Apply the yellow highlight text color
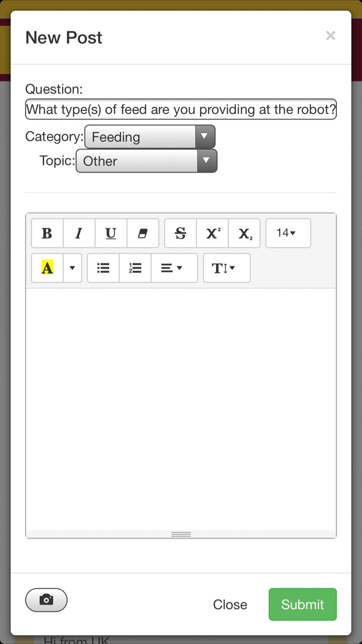The height and width of the screenshot is (644, 362). point(47,268)
